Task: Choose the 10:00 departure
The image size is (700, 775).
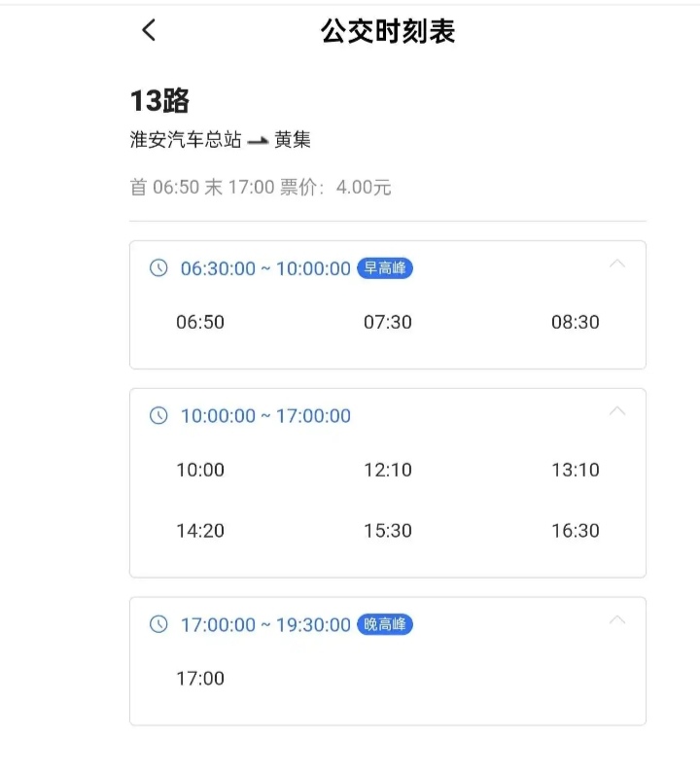Action: [x=200, y=470]
